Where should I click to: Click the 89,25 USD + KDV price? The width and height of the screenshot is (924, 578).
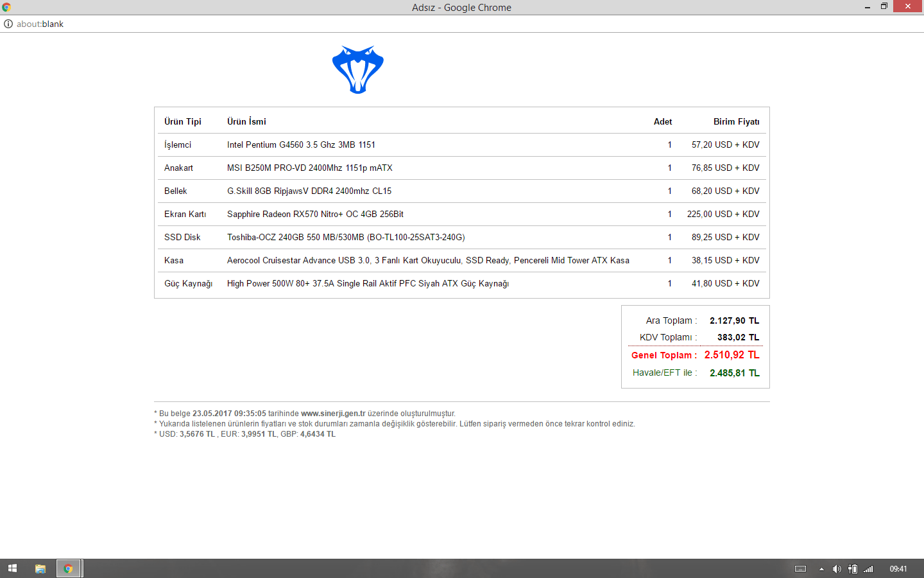tap(726, 237)
